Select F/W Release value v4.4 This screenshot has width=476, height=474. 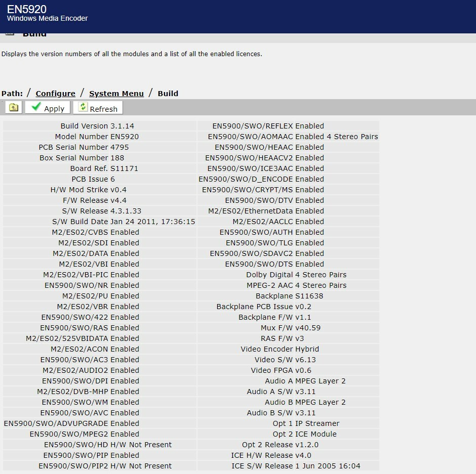pyautogui.click(x=118, y=200)
